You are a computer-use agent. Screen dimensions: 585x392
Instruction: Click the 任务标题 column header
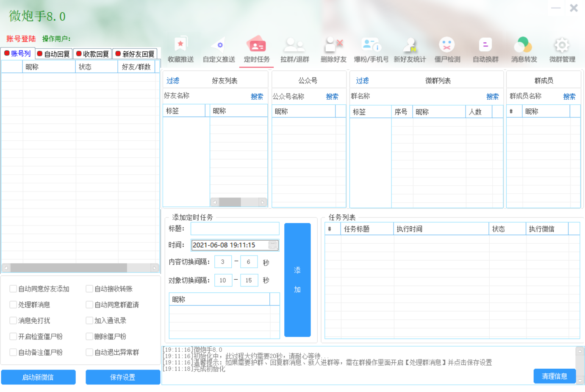[x=367, y=229]
